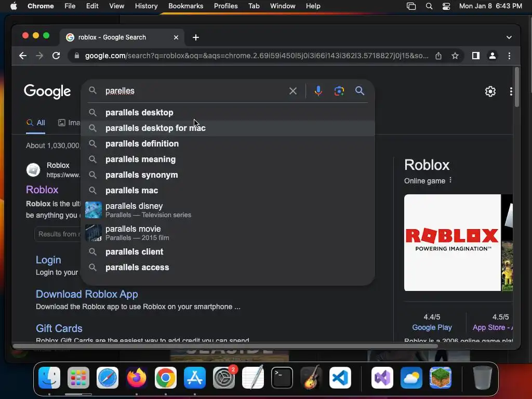Open Download Roblox App link
This screenshot has width=532, height=399.
[87, 294]
